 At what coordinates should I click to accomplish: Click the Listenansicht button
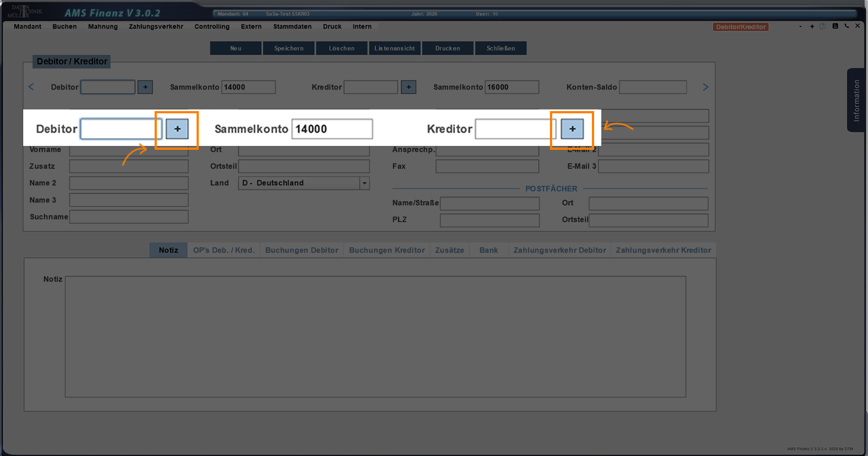point(394,49)
